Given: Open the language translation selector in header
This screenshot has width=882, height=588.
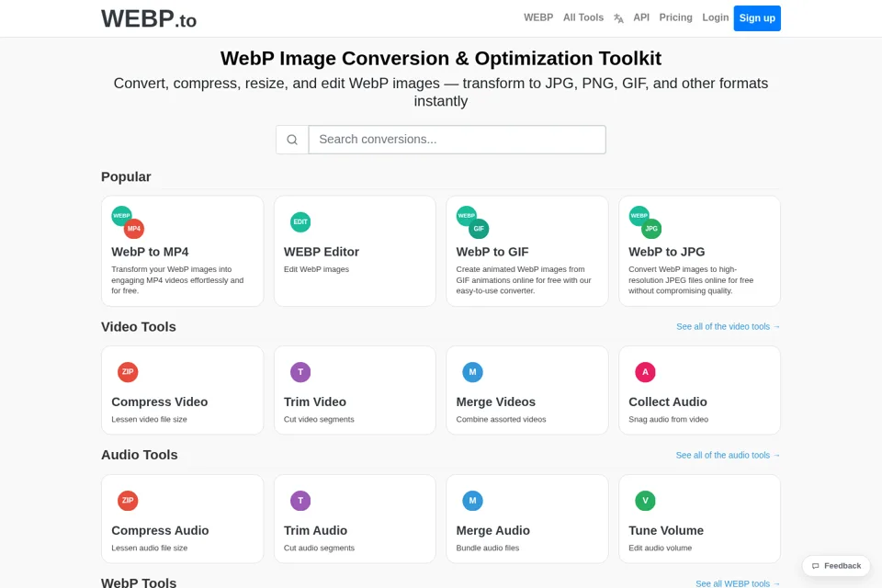Looking at the screenshot, I should (x=618, y=18).
